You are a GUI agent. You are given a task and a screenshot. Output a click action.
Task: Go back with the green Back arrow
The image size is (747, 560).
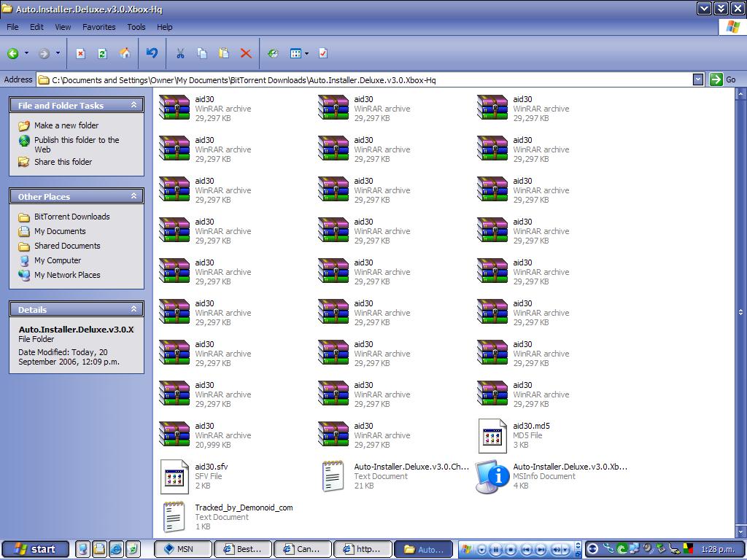click(x=13, y=53)
